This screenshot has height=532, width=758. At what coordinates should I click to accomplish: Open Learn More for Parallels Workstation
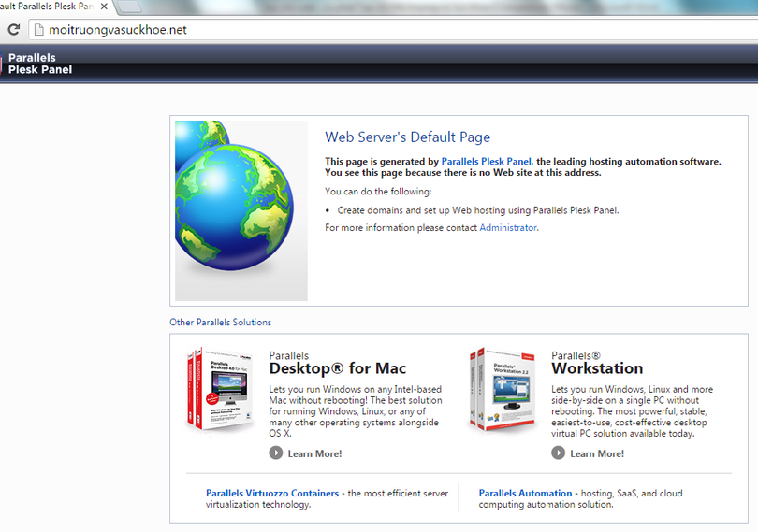(596, 453)
